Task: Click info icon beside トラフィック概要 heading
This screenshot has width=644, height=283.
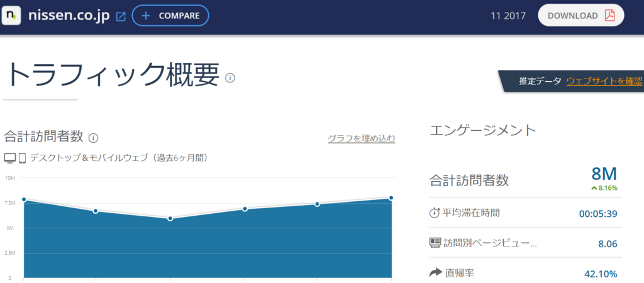Action: coord(230,77)
